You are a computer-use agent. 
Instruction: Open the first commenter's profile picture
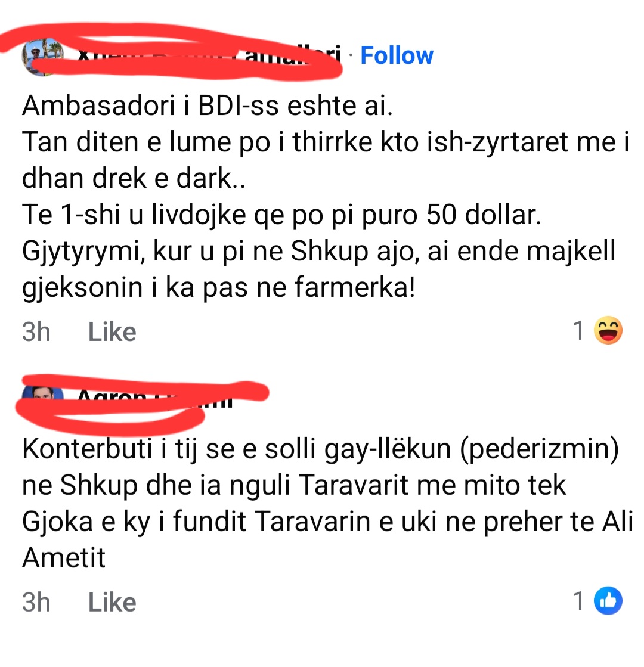point(42,56)
